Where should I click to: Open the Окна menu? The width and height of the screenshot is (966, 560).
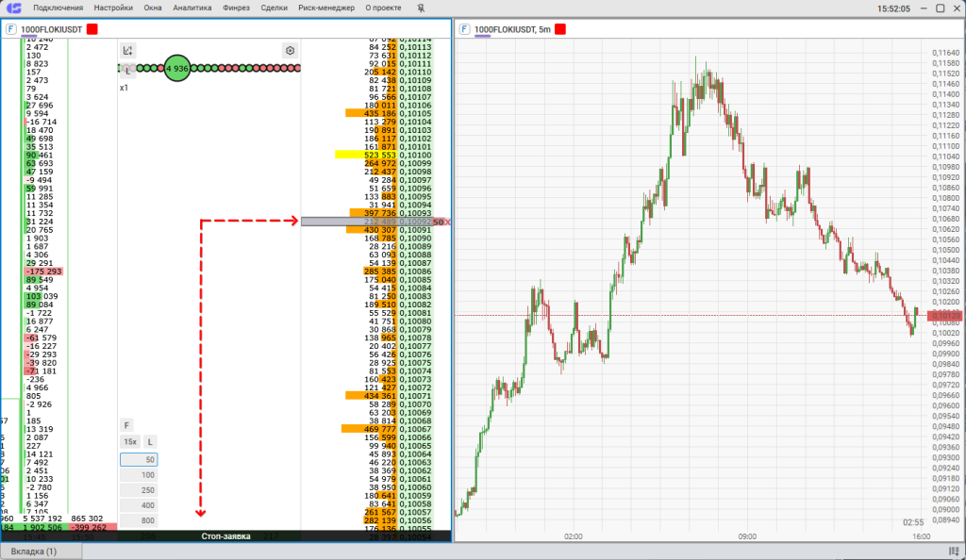coord(153,8)
